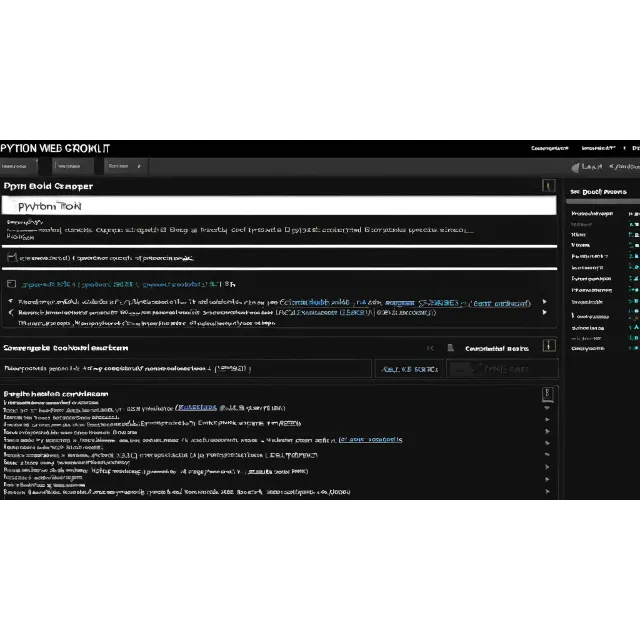Click the document icon atop the bottom panel
The image size is (640, 640).
point(547,394)
